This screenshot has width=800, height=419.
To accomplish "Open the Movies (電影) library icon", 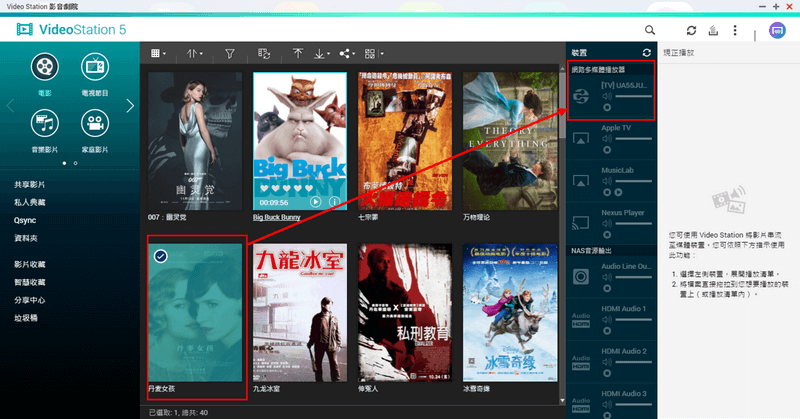I will (x=44, y=67).
